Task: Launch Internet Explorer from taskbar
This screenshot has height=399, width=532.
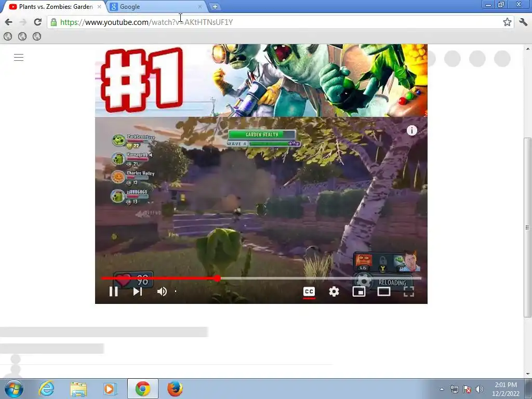Action: tap(46, 389)
